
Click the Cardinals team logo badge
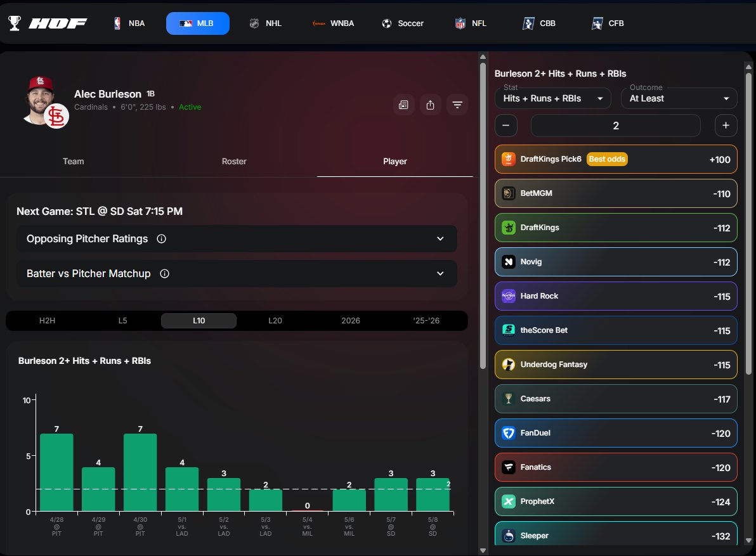56,117
